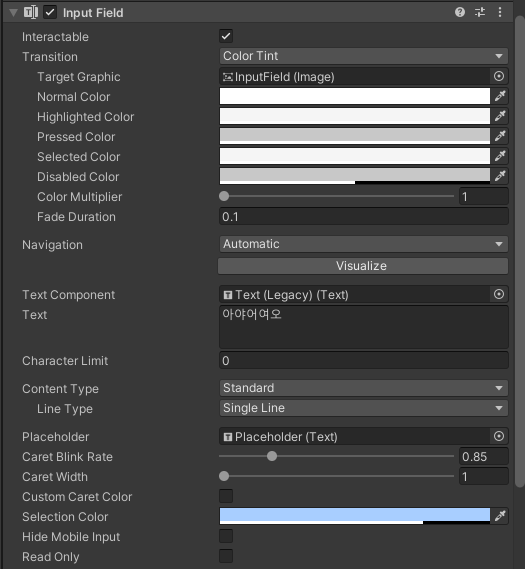Click the Character Limit value field

pyautogui.click(x=364, y=360)
